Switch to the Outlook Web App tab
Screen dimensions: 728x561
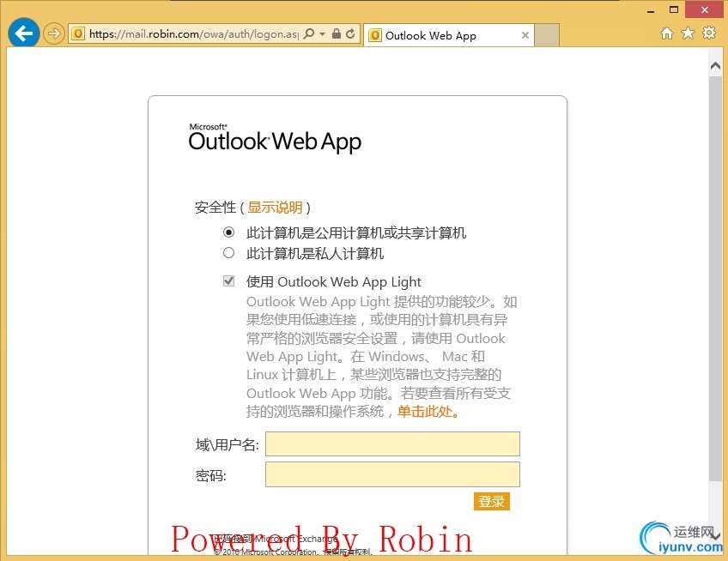click(x=448, y=35)
